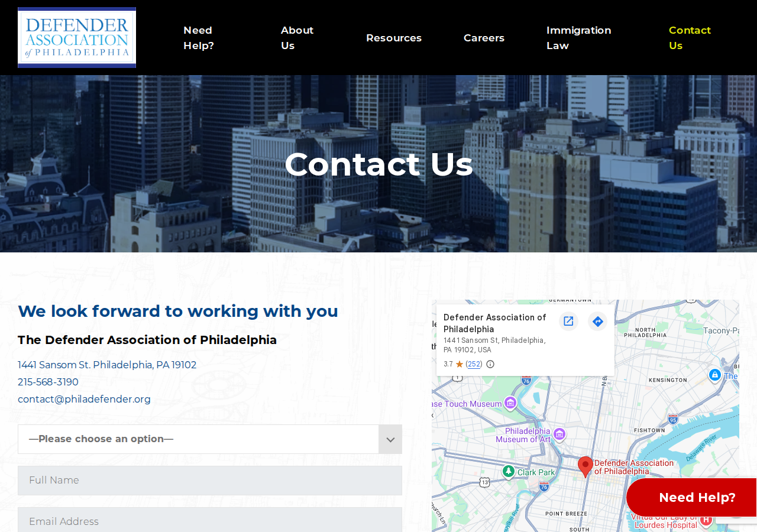Click the dropdown chevron arrow button
Screen dimensions: 757x532
[x=390, y=439]
